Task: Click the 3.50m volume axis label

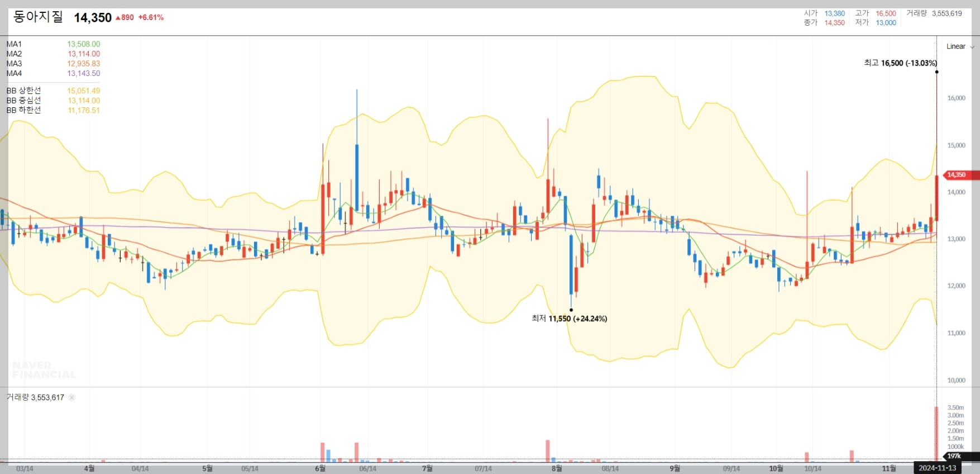Action: tap(955, 408)
